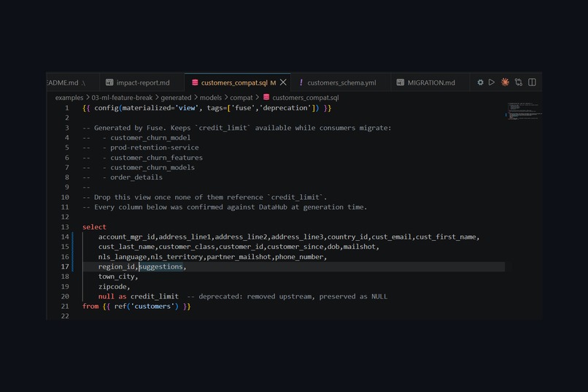
Task: Run the file with the play icon
Action: click(492, 82)
